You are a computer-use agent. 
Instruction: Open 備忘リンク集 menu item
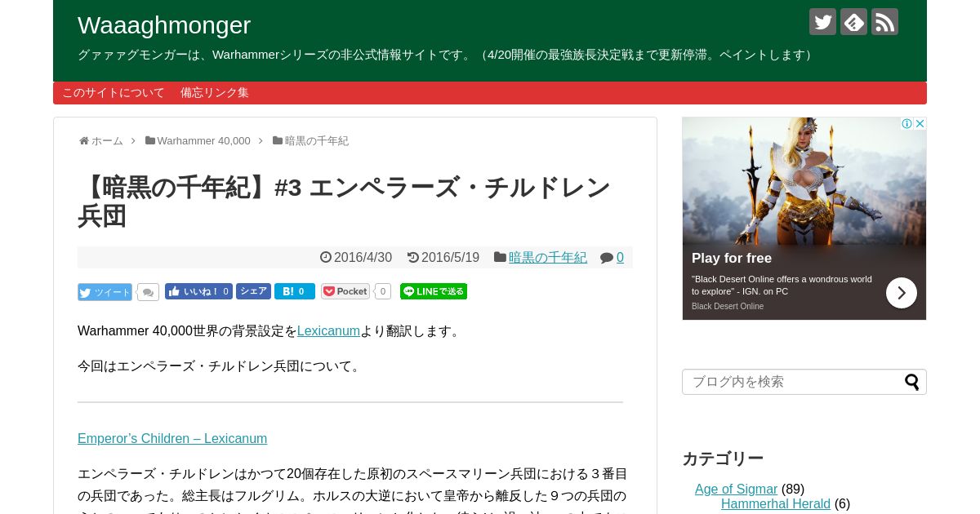point(215,93)
